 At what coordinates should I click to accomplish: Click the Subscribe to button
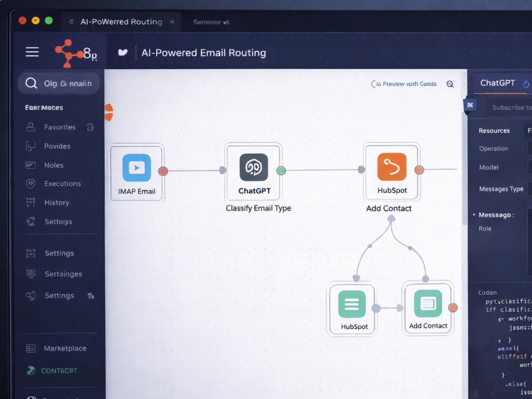[x=509, y=107]
